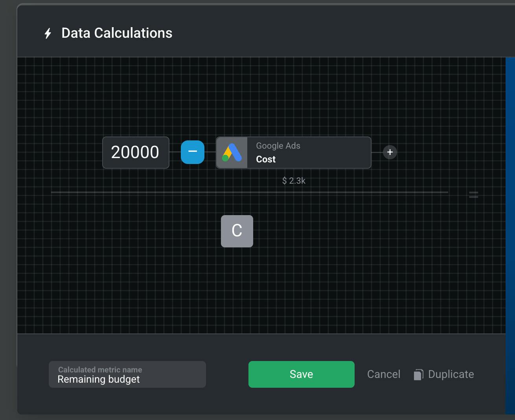Focus the Calculated metric name field
Image resolution: width=515 pixels, height=420 pixels.
[127, 374]
